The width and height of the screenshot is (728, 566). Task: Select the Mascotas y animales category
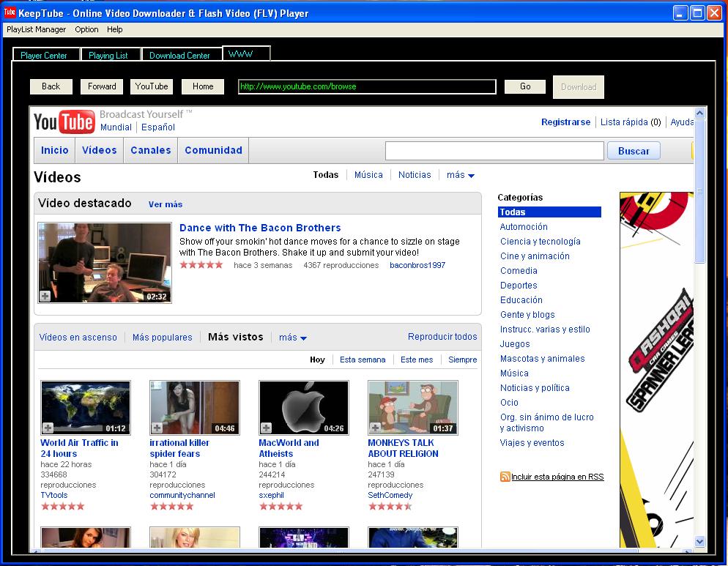coord(542,359)
